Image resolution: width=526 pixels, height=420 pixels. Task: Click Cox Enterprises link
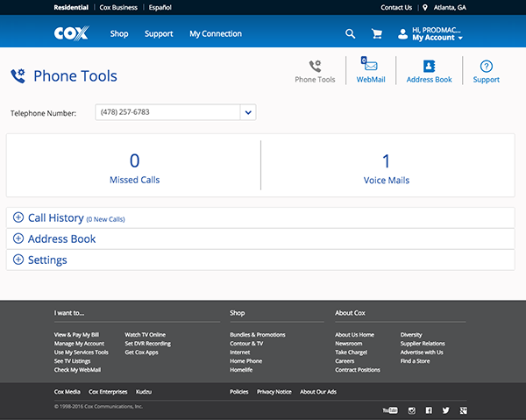coord(108,392)
